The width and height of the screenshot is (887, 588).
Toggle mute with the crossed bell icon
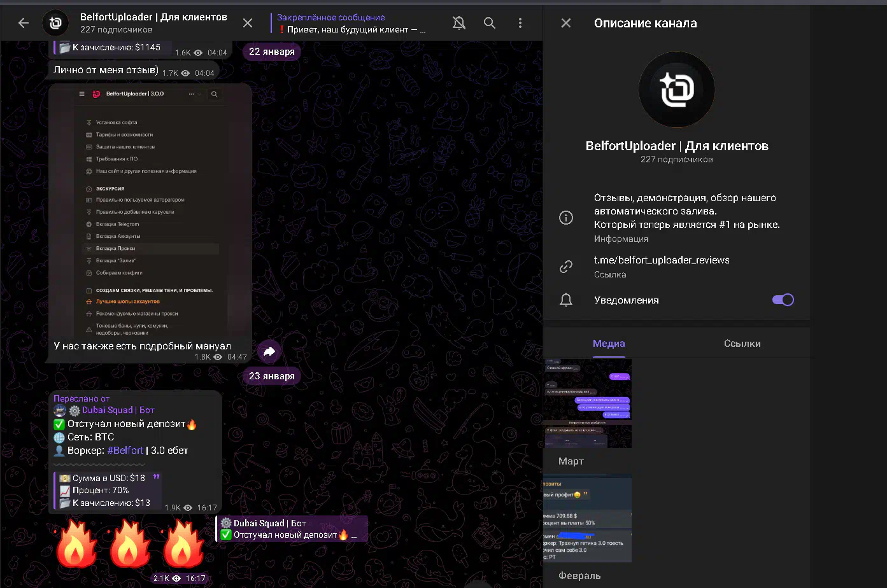[x=458, y=23]
